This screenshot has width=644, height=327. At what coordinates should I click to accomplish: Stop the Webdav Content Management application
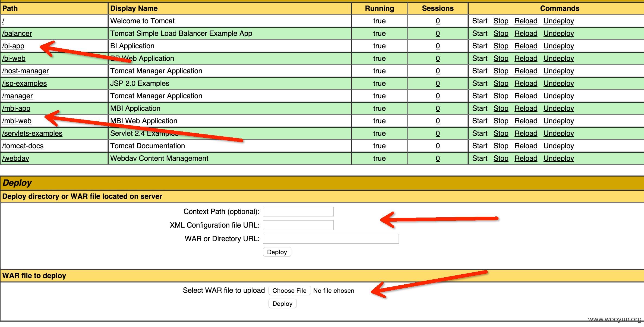coord(501,158)
